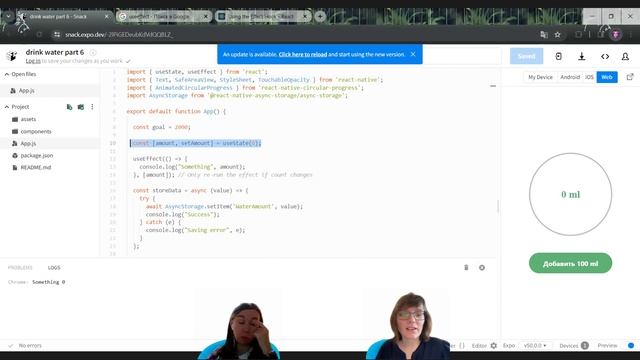Screen dimensions: 640x360
Task: Open the snack info icon beside the title
Action: (x=93, y=52)
